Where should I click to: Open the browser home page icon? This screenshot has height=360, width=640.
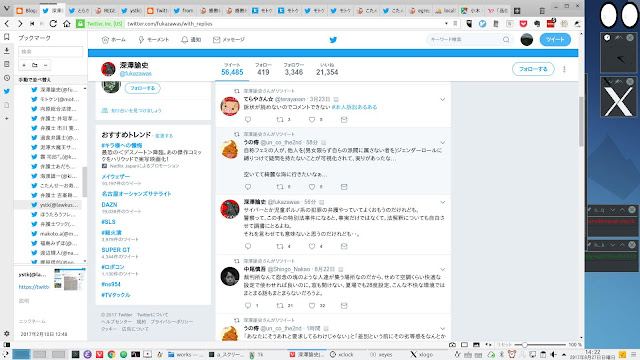(67, 24)
